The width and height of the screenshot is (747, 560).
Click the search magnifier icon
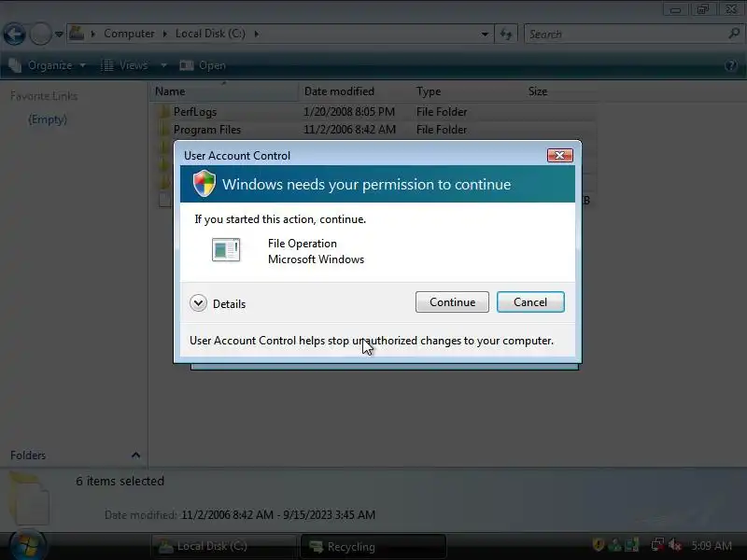tap(734, 34)
